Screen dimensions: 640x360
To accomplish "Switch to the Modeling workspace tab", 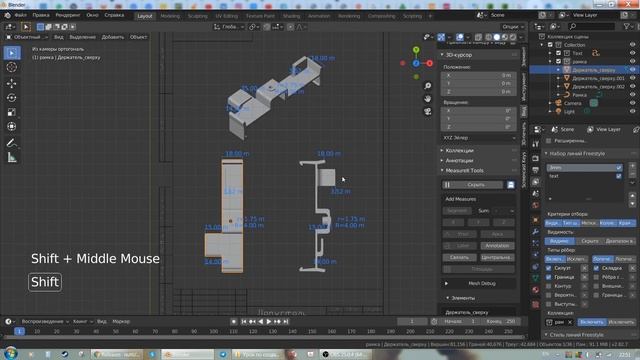I will pyautogui.click(x=170, y=16).
